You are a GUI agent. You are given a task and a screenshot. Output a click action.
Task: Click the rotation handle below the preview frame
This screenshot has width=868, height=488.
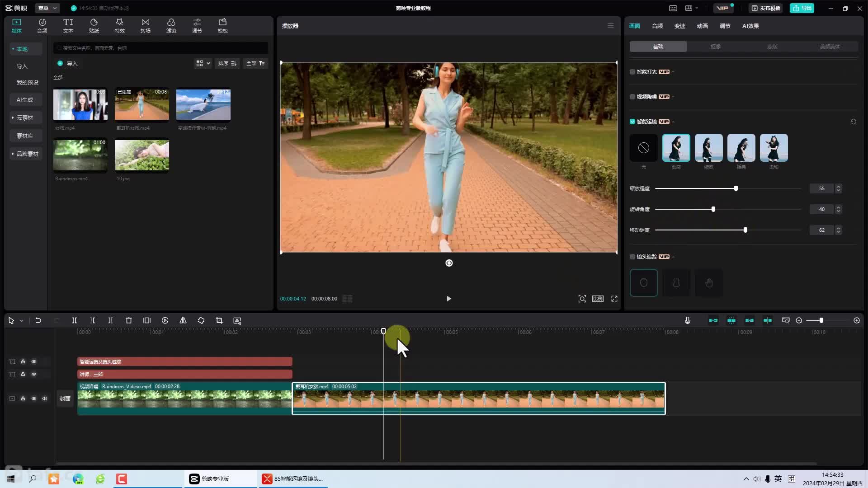(x=449, y=263)
